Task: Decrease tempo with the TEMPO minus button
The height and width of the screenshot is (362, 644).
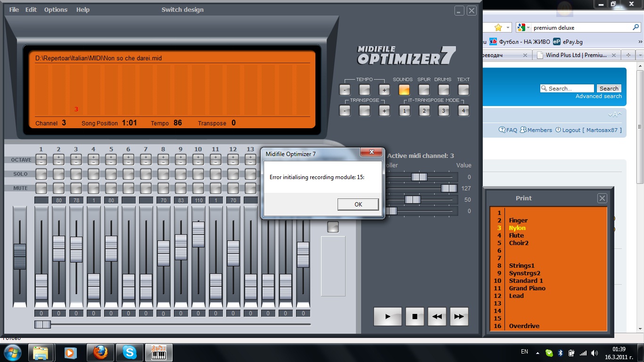Action: pyautogui.click(x=345, y=90)
